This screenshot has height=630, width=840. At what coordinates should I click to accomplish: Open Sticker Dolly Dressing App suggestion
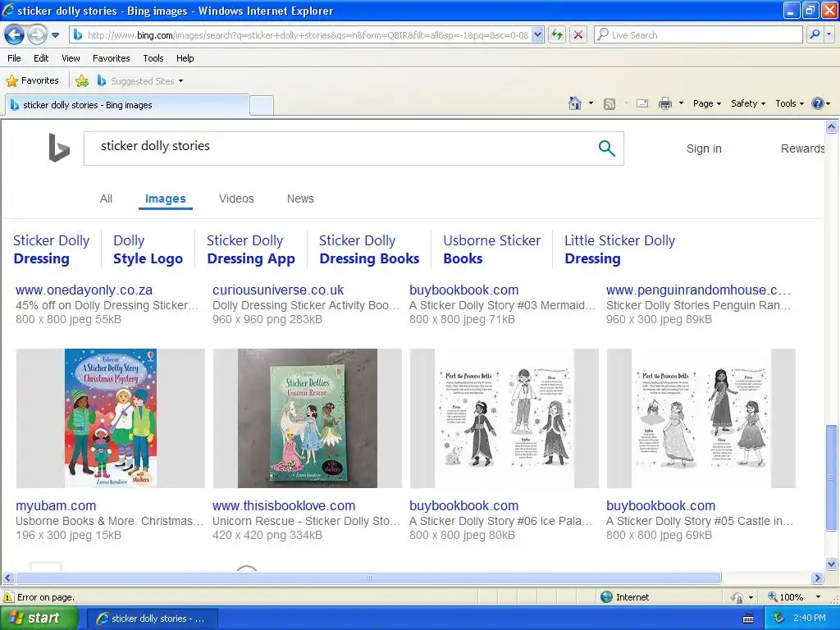pos(251,249)
